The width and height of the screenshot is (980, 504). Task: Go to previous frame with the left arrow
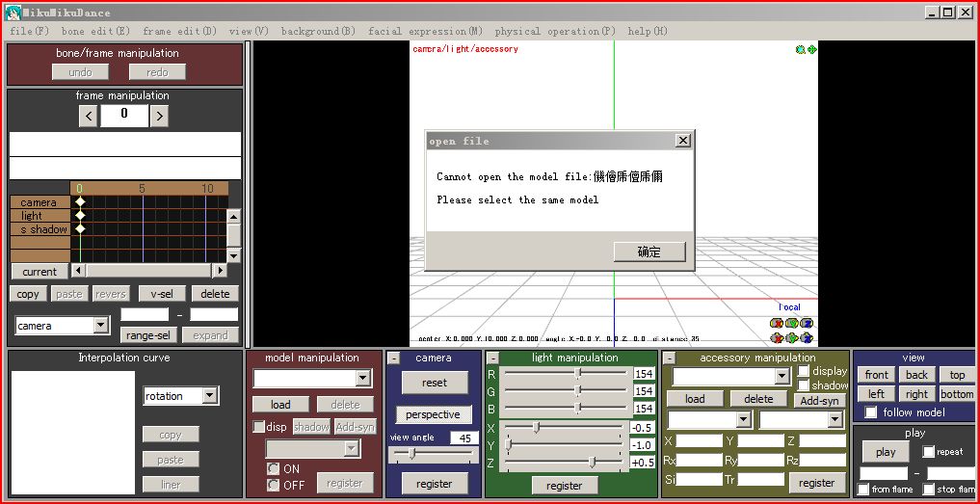88,116
